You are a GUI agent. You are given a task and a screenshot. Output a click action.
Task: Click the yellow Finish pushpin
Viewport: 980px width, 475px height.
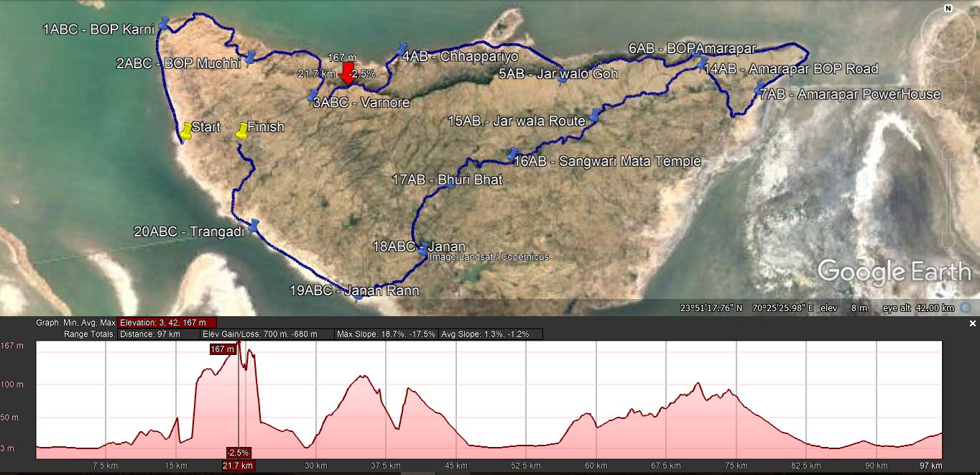click(x=242, y=130)
